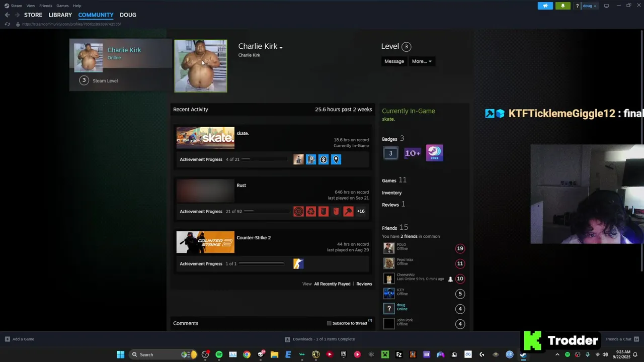
Task: Switch to Big Picture mode icon
Action: [606, 6]
